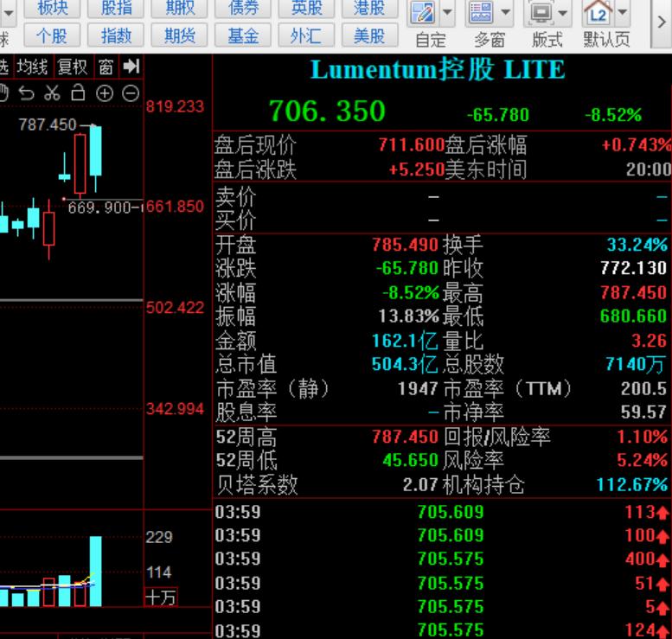Expand the 默认页 dropdown arrow
The height and width of the screenshot is (639, 672).
623,12
